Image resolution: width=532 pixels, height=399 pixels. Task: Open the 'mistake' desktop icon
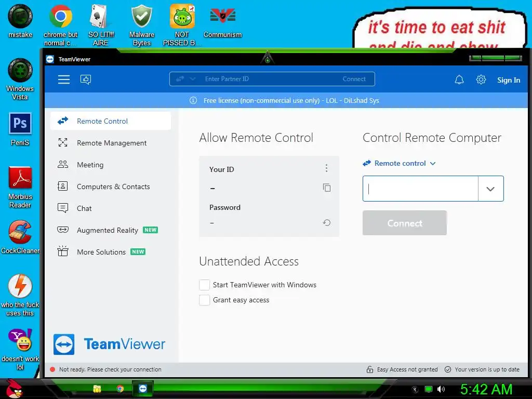[20, 21]
